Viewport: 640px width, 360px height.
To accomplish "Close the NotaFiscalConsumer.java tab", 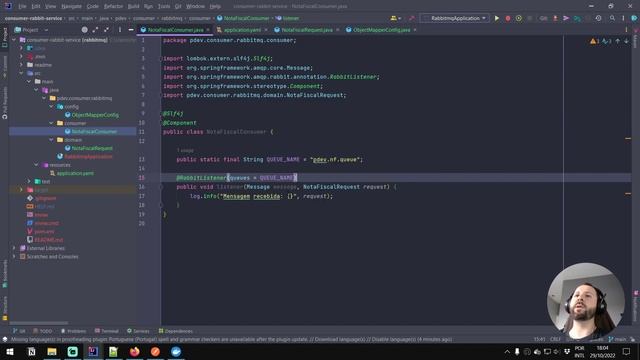I will pyautogui.click(x=208, y=30).
